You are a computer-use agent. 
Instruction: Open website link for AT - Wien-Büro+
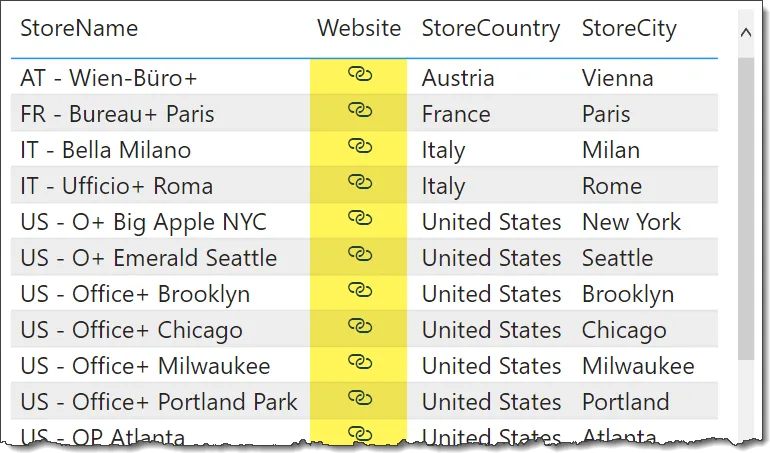(x=359, y=74)
